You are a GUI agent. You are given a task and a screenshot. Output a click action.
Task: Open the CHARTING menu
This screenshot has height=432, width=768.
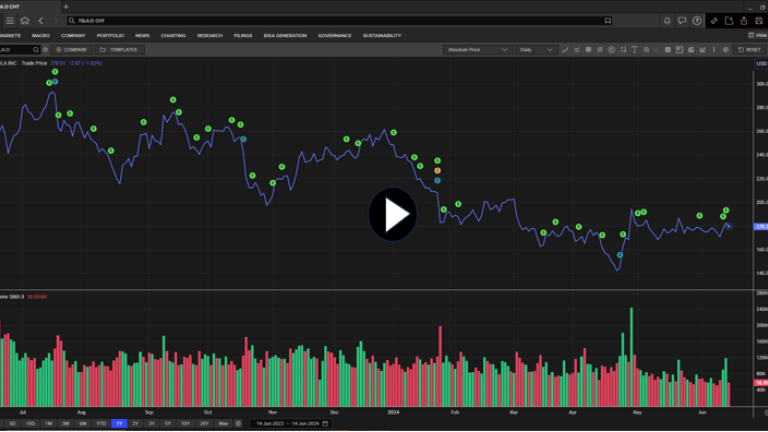[173, 35]
